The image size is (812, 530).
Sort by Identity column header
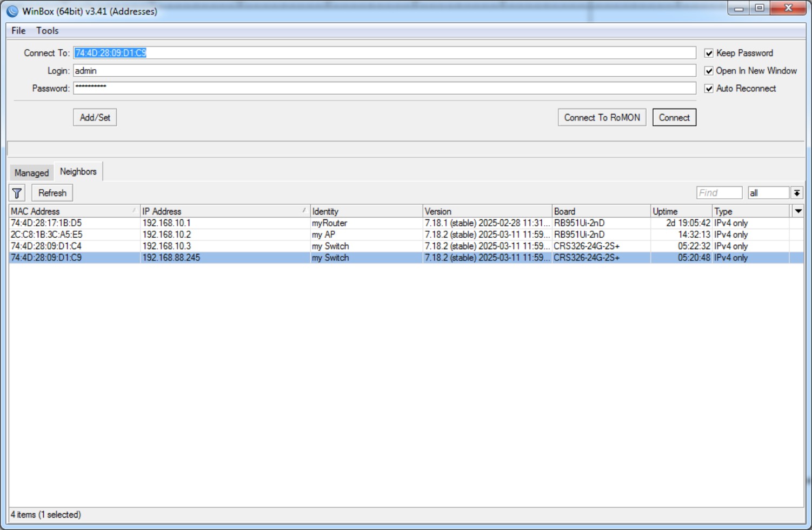(x=367, y=211)
